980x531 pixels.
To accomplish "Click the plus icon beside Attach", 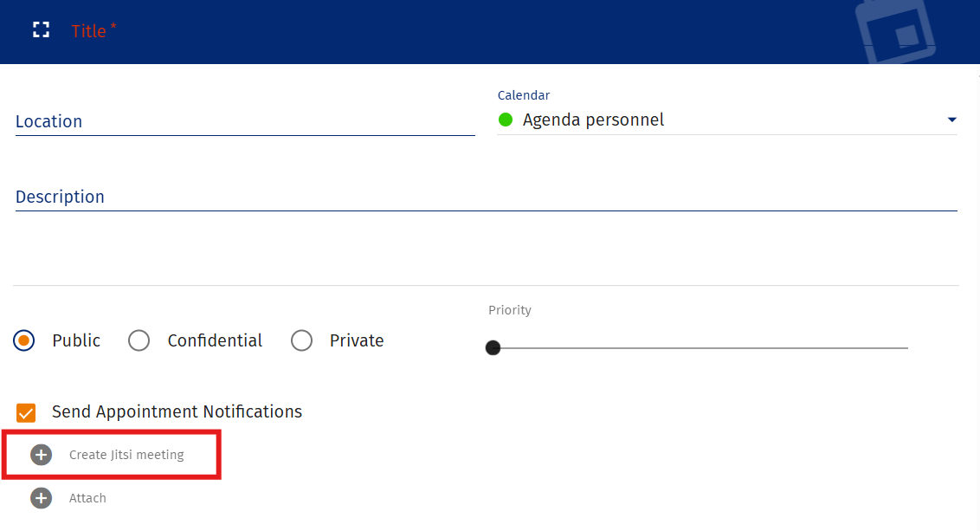I will click(x=42, y=498).
